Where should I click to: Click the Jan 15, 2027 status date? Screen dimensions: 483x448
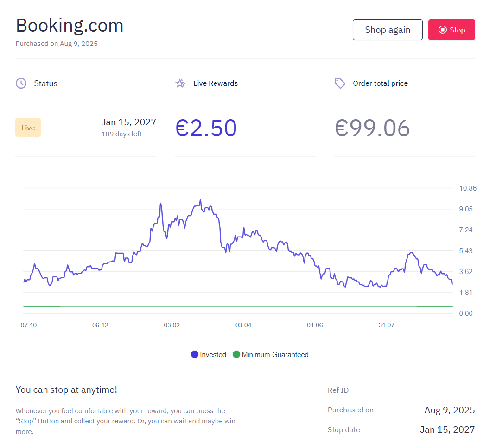point(129,122)
